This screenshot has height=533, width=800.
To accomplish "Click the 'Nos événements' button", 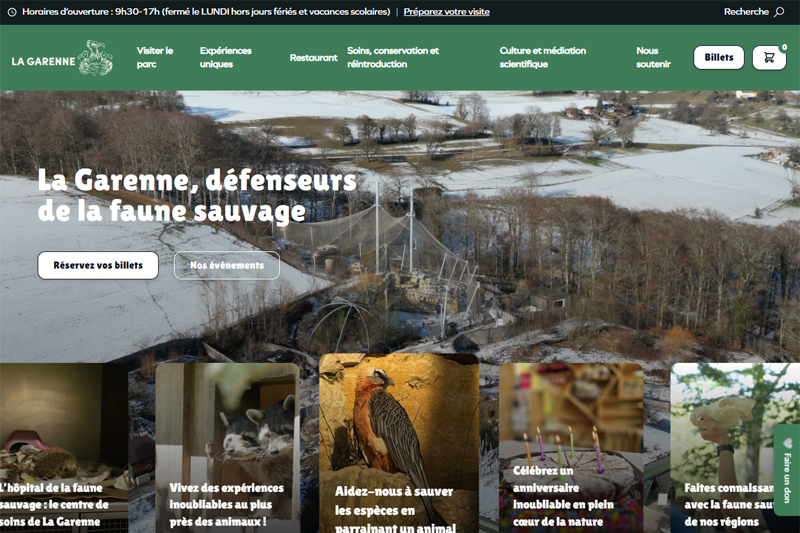I will click(226, 265).
